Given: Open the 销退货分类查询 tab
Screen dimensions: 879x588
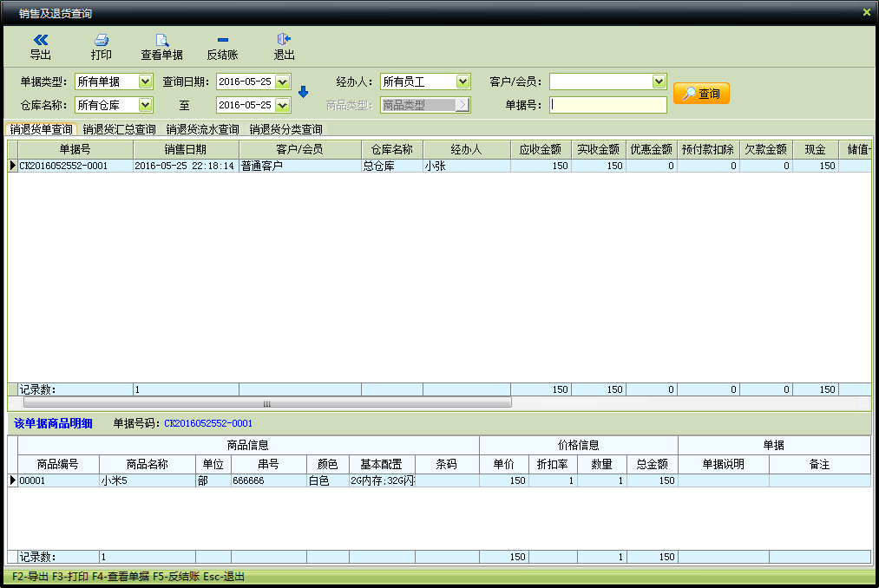Looking at the screenshot, I should tap(285, 129).
